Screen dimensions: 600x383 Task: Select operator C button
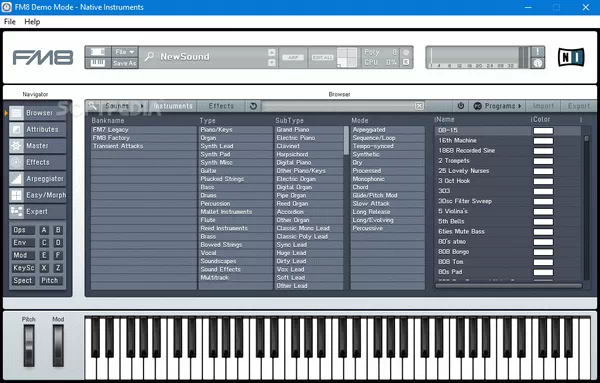[44, 243]
